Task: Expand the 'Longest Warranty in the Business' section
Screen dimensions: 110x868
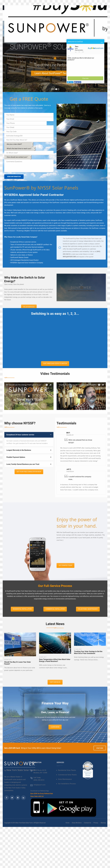Action: (29, 450)
